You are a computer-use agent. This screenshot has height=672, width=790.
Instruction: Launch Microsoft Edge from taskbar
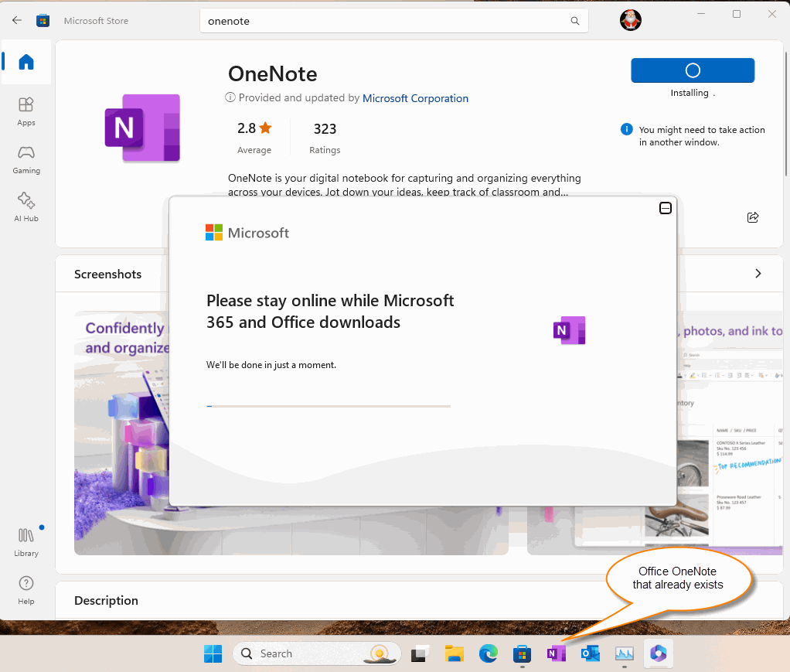coord(488,653)
